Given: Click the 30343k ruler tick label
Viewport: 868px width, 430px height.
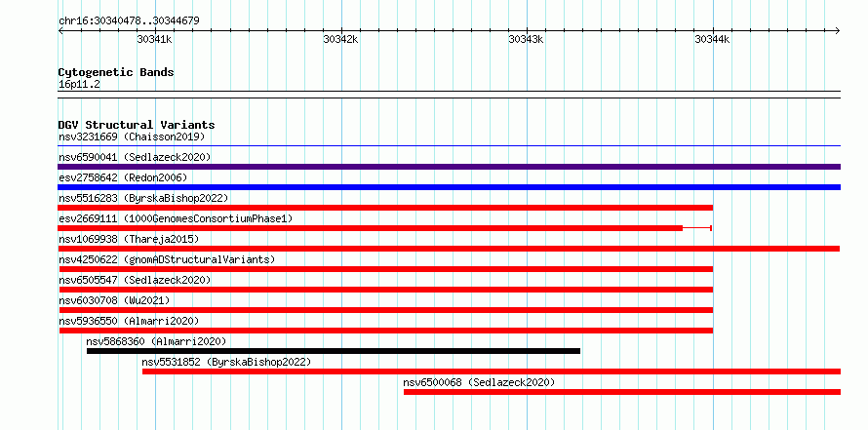Looking at the screenshot, I should coord(527,39).
